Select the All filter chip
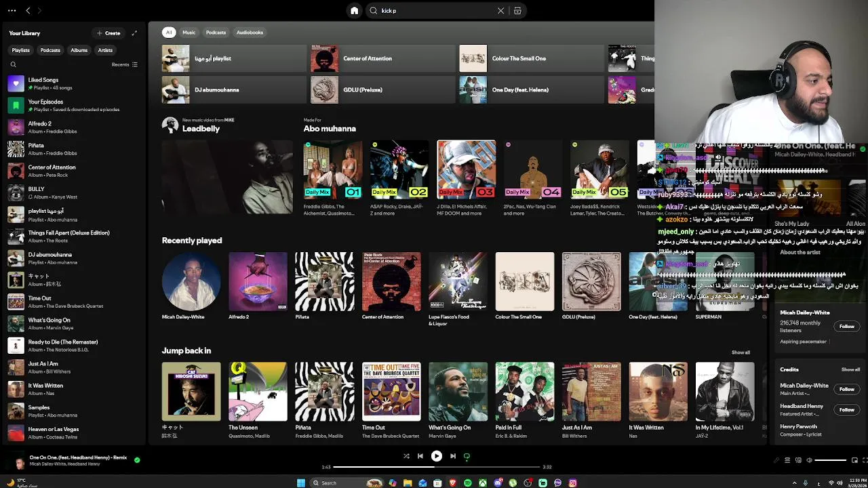This screenshot has width=868, height=488. [169, 33]
